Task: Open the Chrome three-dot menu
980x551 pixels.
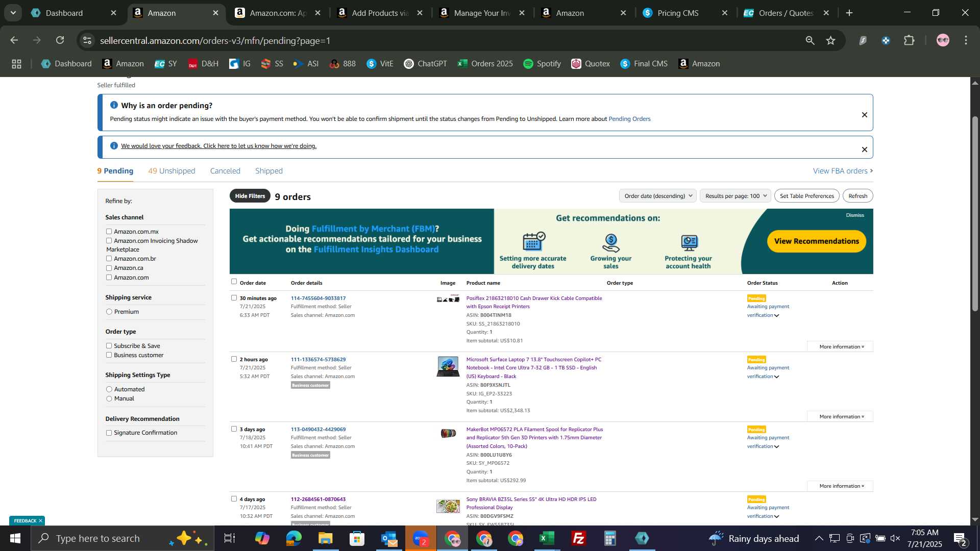Action: tap(966, 40)
